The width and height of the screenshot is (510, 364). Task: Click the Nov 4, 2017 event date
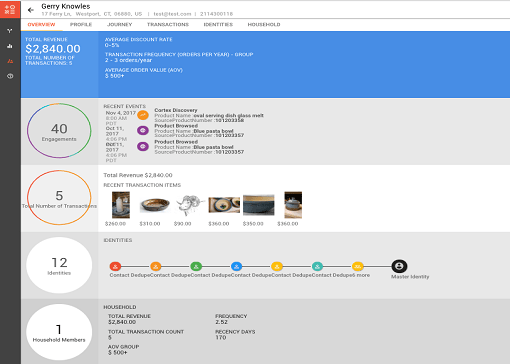pyautogui.click(x=121, y=113)
